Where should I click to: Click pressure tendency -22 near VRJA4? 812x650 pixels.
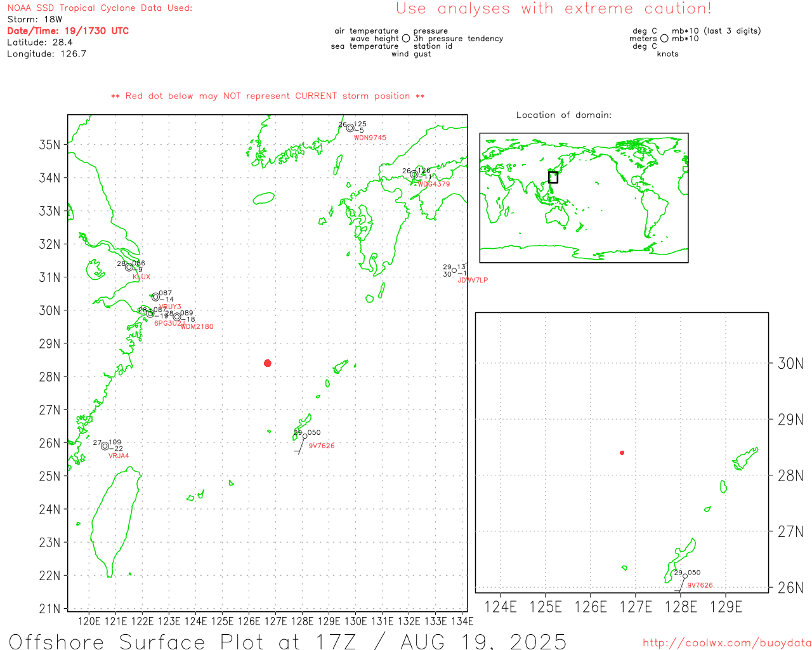[116, 449]
